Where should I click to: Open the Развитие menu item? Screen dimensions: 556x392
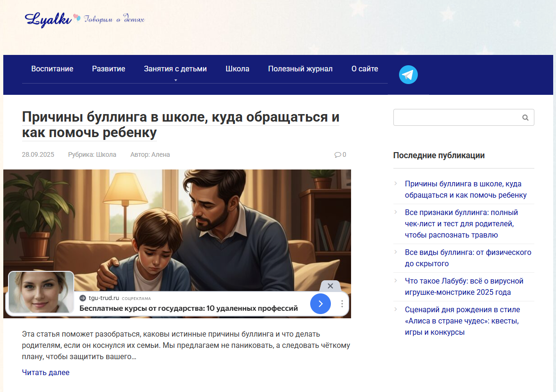coord(109,69)
